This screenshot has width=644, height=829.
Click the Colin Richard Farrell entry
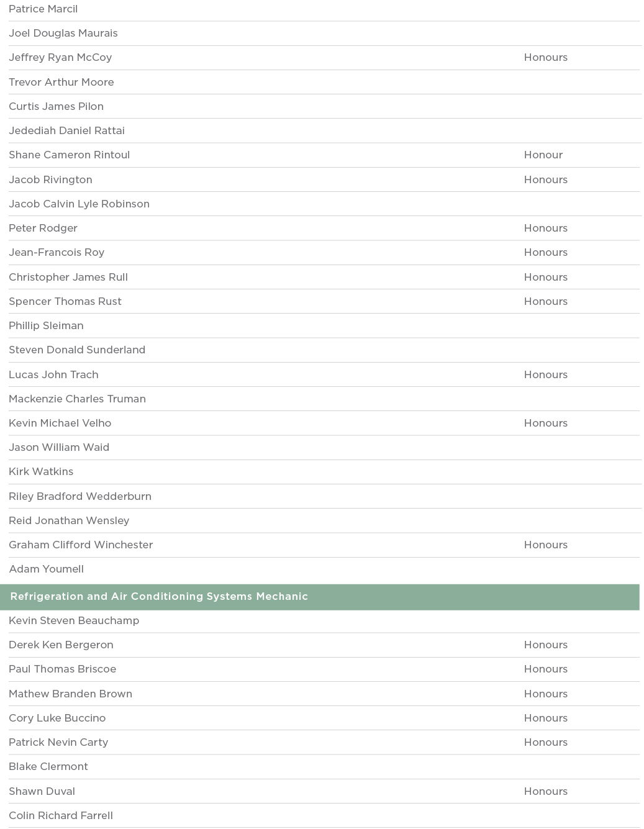click(61, 816)
